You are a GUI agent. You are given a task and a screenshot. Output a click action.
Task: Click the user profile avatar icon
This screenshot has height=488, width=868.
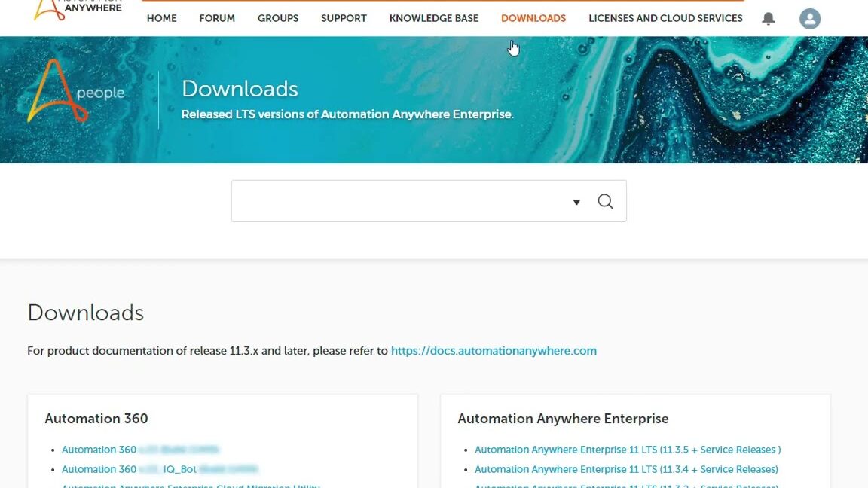pos(809,18)
